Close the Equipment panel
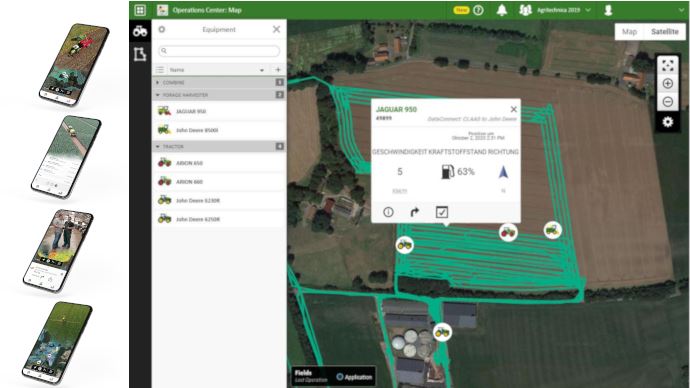Screen dimensions: 690x388 click(276, 29)
